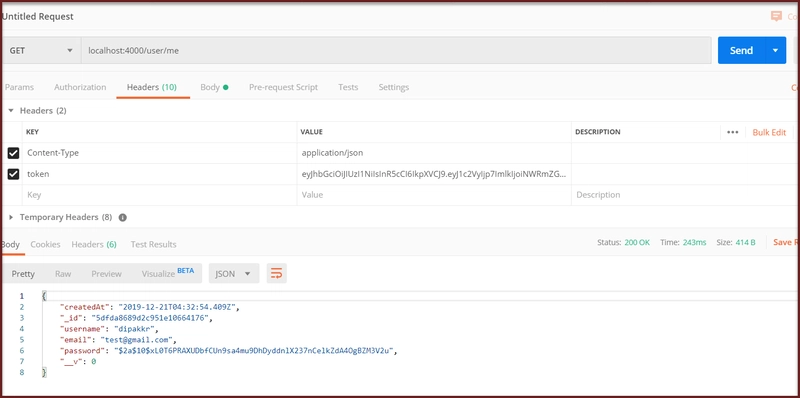Expand the Temporary Headers section

[11, 217]
